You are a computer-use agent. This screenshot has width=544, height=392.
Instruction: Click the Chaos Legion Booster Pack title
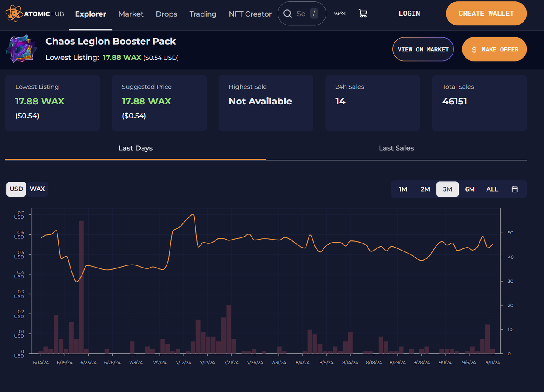(x=110, y=41)
